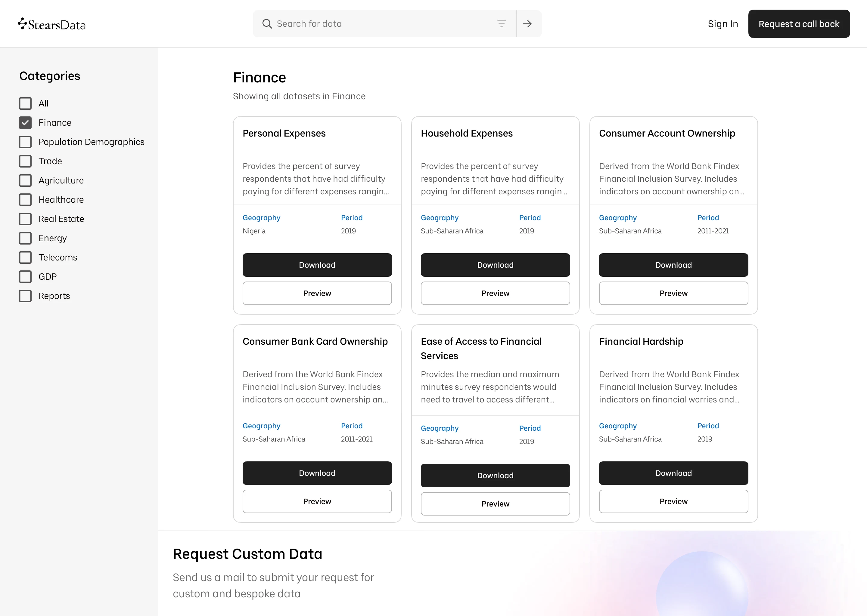Uncheck the Finance category checkbox
This screenshot has width=867, height=616.
pos(25,122)
